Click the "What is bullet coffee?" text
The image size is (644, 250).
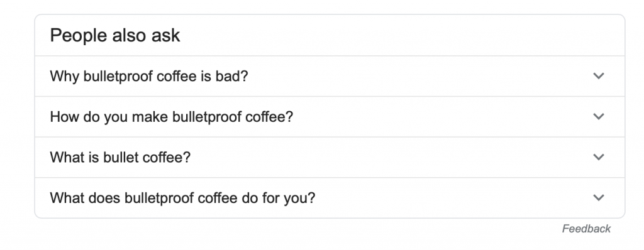coord(120,158)
